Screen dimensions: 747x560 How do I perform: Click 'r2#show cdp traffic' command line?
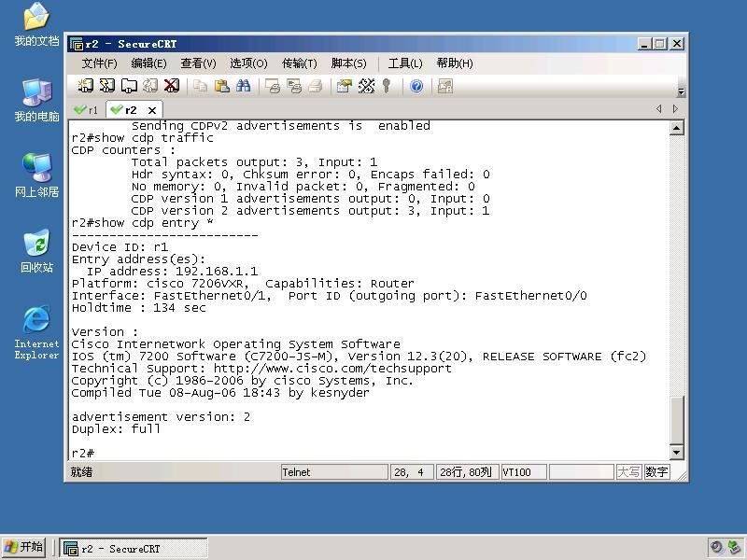(143, 138)
